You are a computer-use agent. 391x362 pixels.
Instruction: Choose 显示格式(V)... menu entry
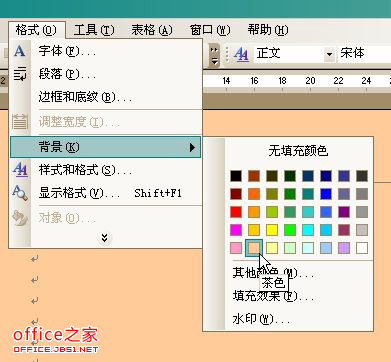106,193
